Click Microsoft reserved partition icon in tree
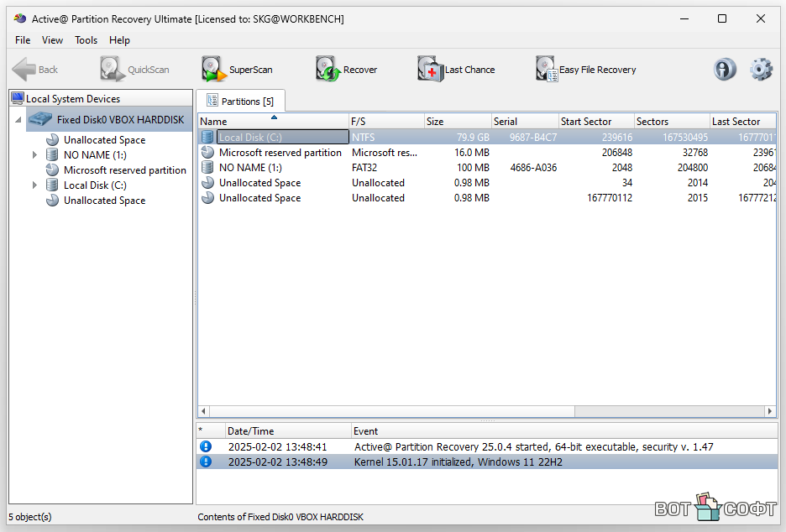Screen dimensions: 786x532 coord(52,170)
